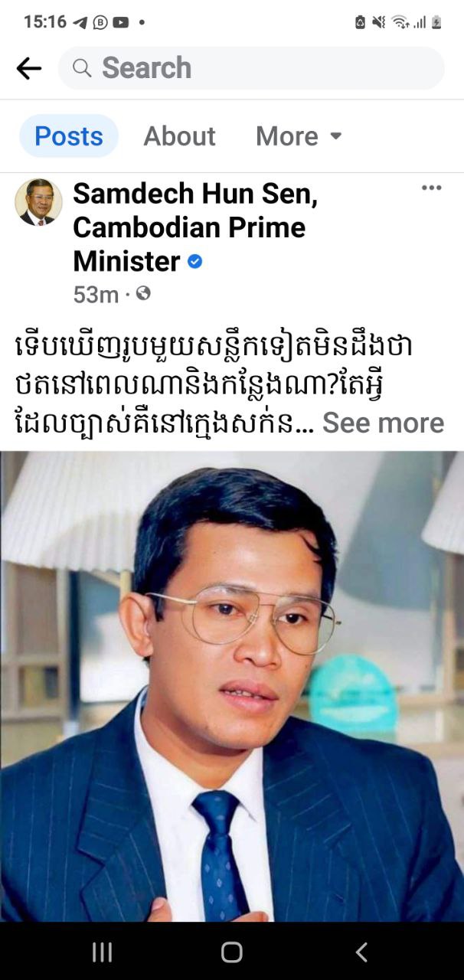The image size is (464, 980).
Task: Open the post photo of man in suit
Action: point(232,686)
